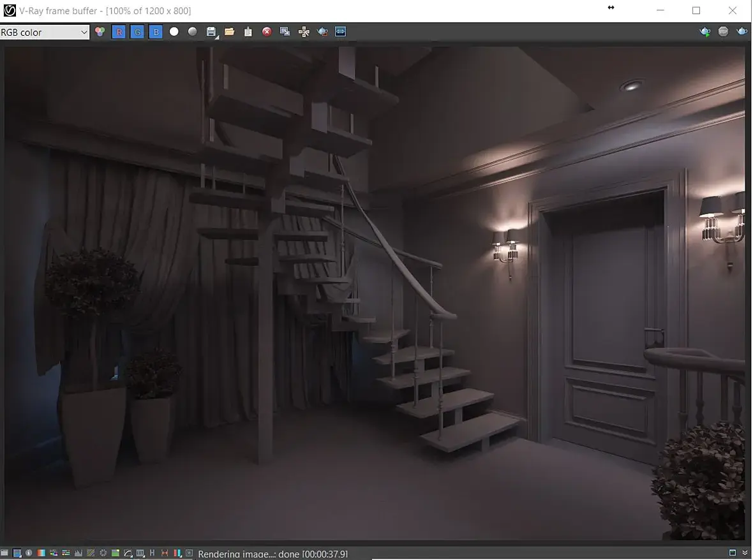Enable monochromatic mode gray sphere
The width and height of the screenshot is (753, 560).
[x=193, y=31]
